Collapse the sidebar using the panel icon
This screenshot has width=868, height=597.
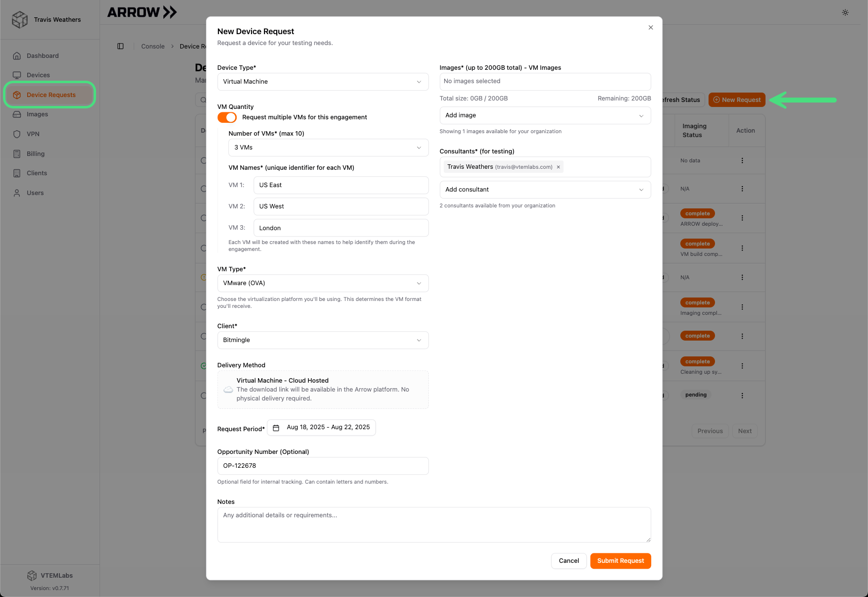[120, 46]
